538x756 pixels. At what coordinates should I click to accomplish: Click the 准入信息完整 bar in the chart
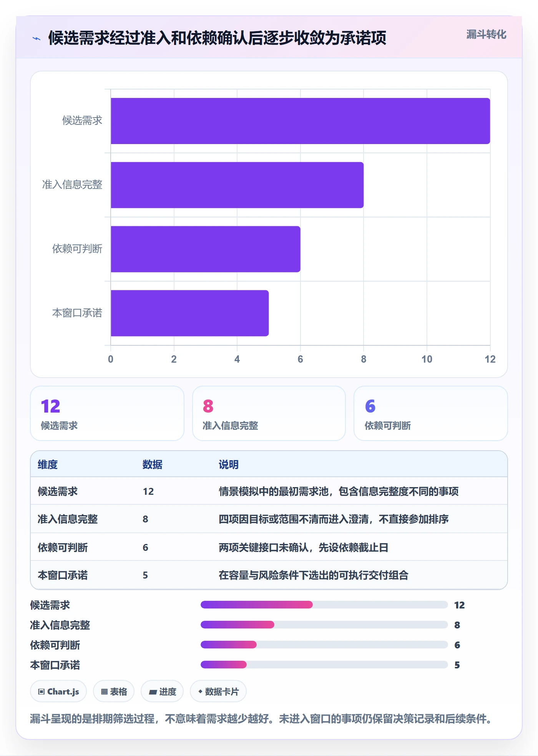237,185
